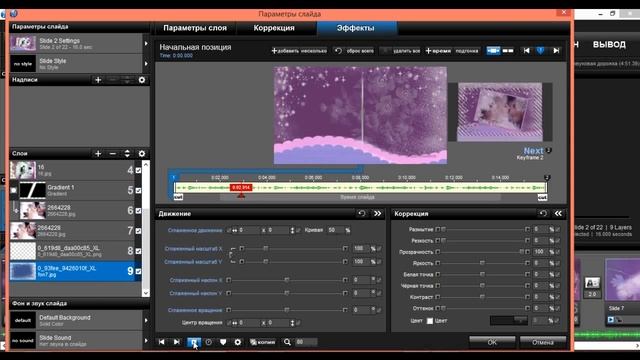This screenshot has width=640, height=360.
Task: Open the Надписи panel settings gear
Action: pyautogui.click(x=142, y=80)
